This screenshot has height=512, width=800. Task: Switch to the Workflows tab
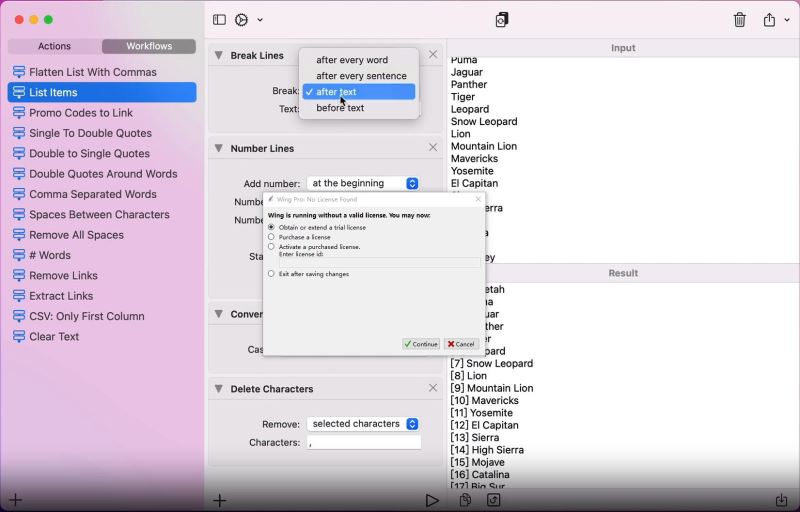coord(149,46)
